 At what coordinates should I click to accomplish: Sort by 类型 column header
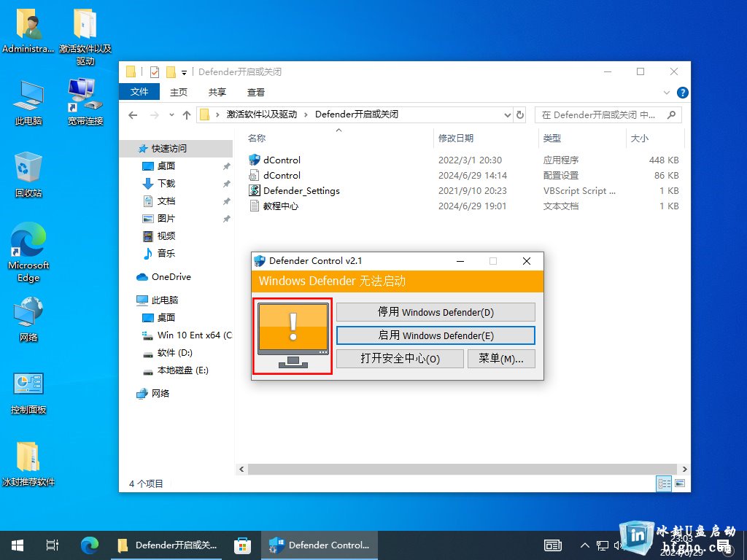point(552,138)
